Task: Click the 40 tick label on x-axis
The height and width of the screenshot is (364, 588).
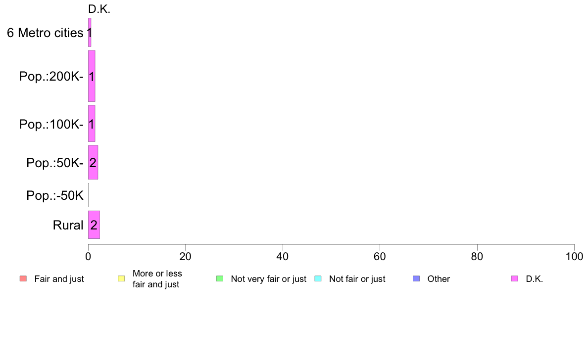Action: click(283, 256)
